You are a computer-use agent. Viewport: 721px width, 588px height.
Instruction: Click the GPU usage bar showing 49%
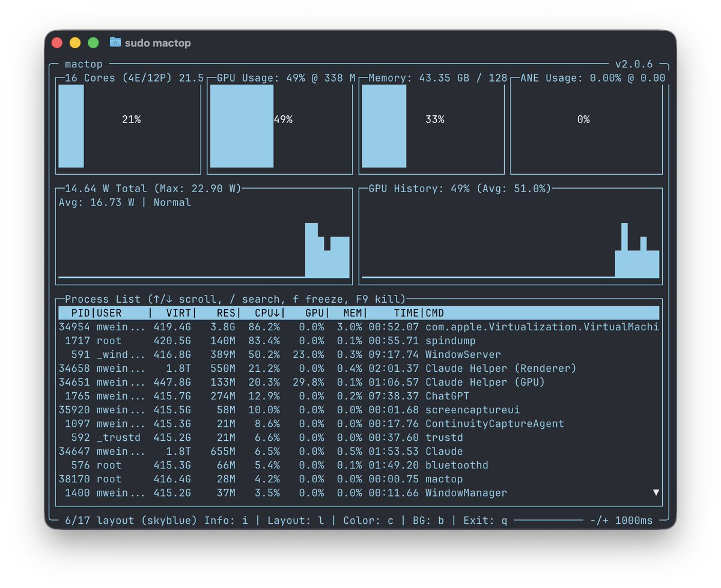[242, 126]
